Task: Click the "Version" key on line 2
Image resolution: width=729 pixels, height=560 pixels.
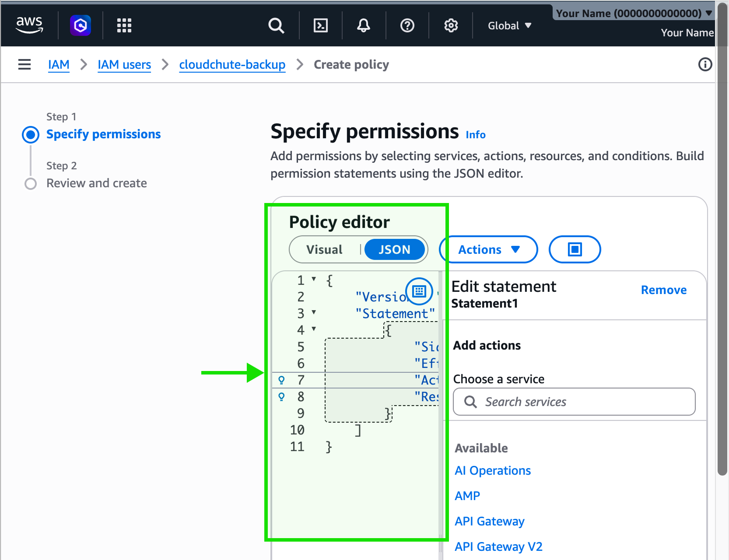Action: point(382,297)
